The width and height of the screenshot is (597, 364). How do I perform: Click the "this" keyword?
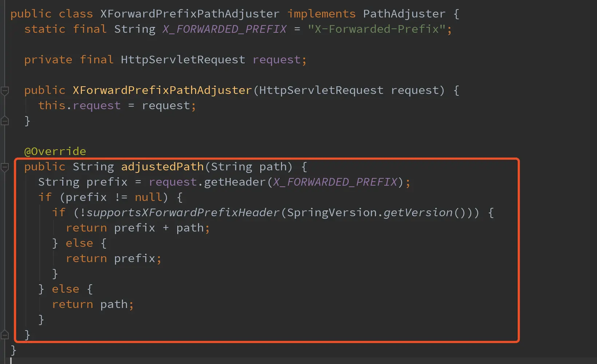[52, 106]
